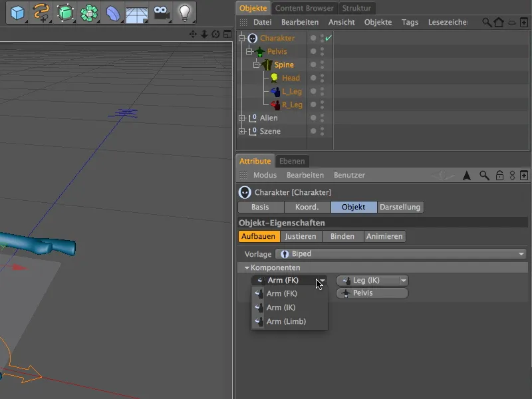Toggle R_Leg object visibility dots
The height and width of the screenshot is (399, 532).
click(x=322, y=105)
